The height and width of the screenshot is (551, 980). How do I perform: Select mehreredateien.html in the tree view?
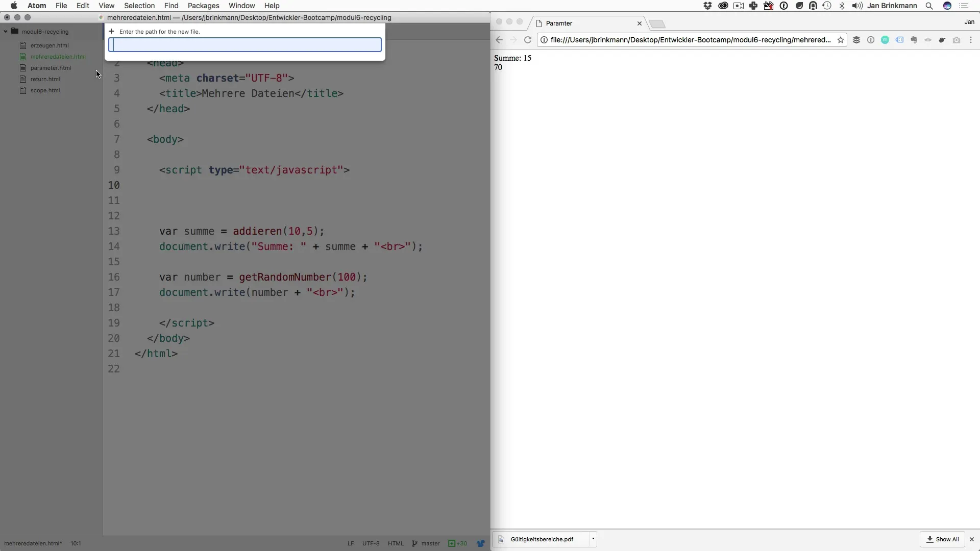coord(58,57)
